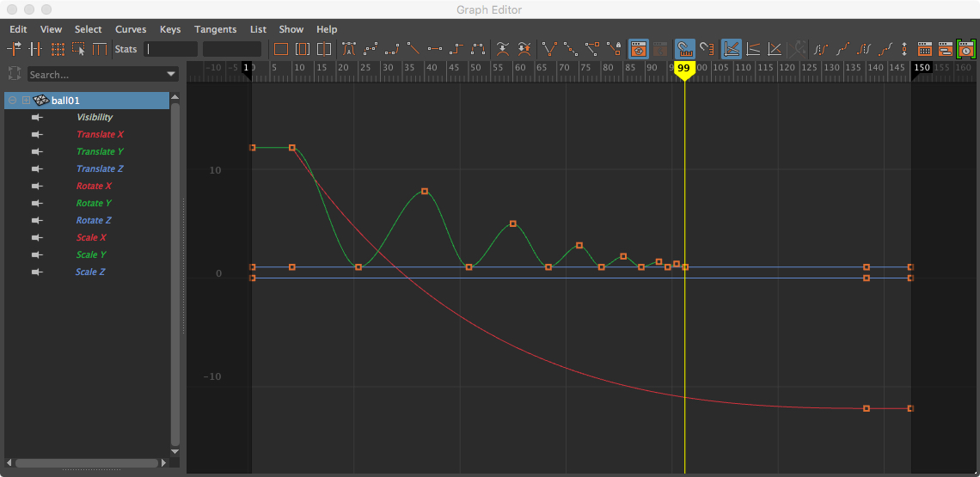
Task: Select the Insert Keys tool
Action: (x=36, y=49)
